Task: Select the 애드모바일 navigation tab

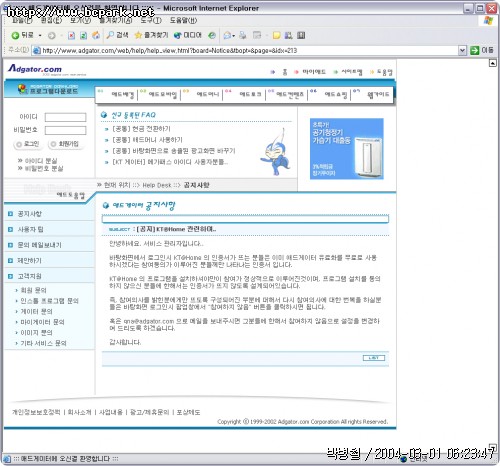Action: [163, 95]
